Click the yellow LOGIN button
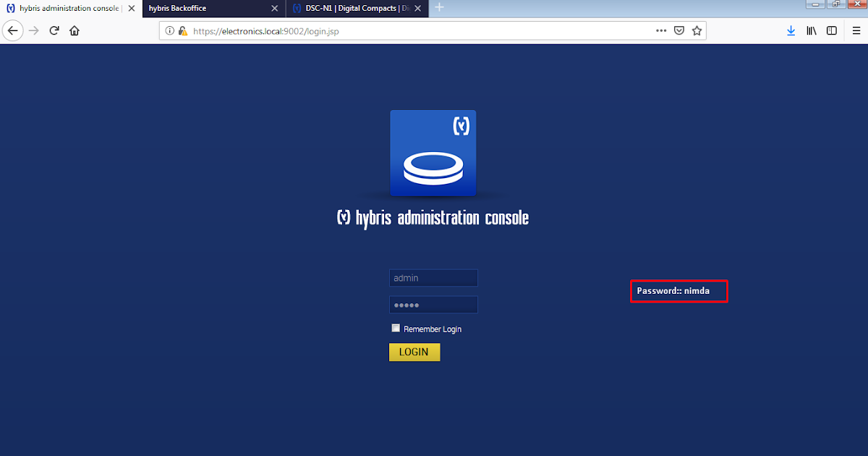 pyautogui.click(x=414, y=352)
